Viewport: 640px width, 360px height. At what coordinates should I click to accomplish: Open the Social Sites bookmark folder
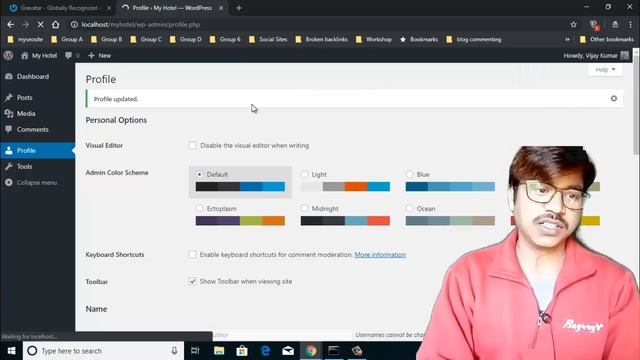coord(268,40)
